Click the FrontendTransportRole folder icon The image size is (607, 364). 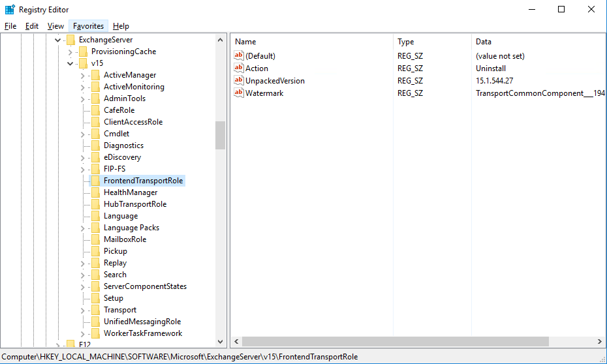pyautogui.click(x=95, y=181)
